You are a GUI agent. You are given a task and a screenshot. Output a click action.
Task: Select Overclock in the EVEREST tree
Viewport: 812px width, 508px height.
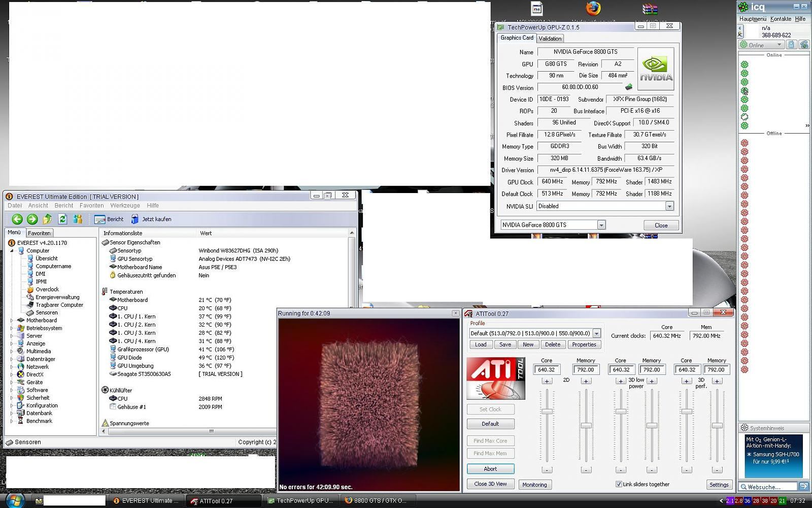pyautogui.click(x=47, y=289)
